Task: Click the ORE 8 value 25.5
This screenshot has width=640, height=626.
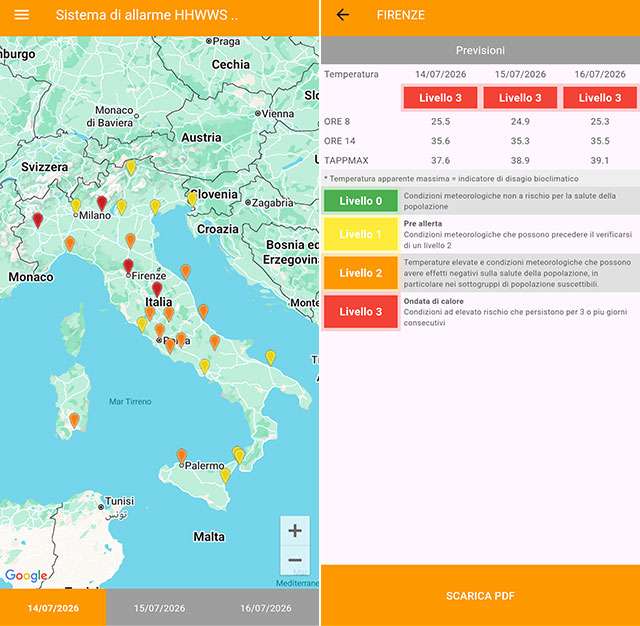Action: (440, 122)
